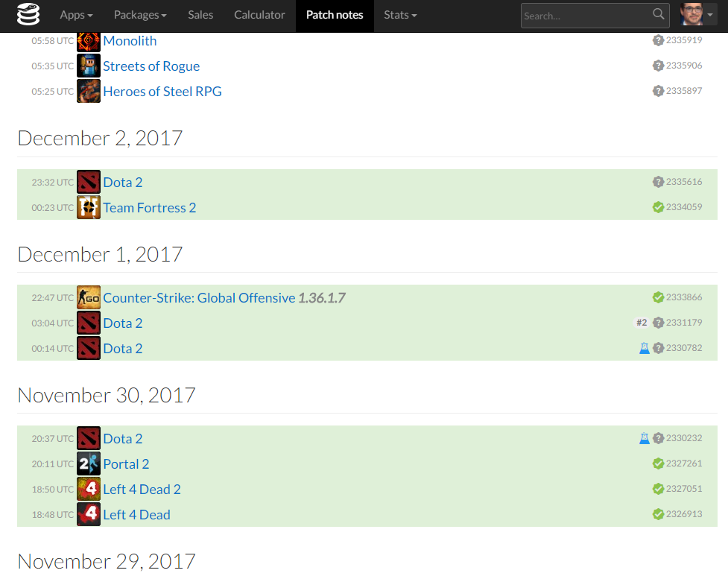Image resolution: width=728 pixels, height=579 pixels.
Task: Open the Left 4 Dead link at 18:48 UTC
Action: (x=137, y=514)
